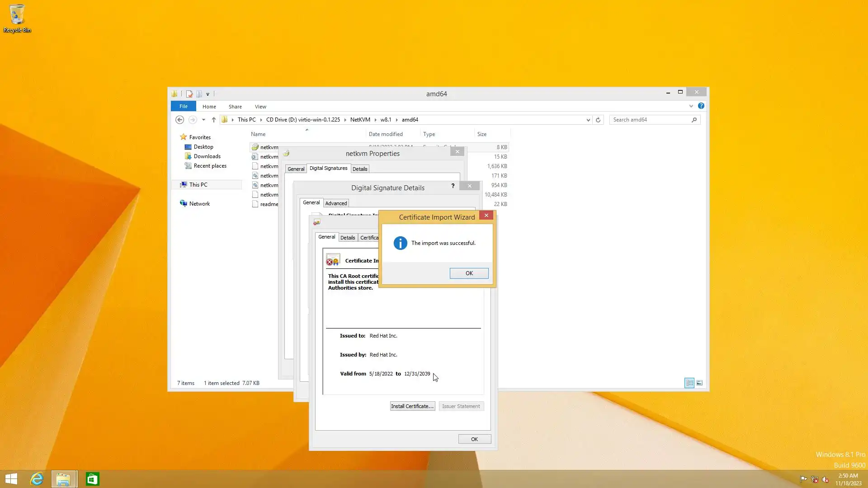Open the File menu tab
This screenshot has width=868, height=488.
click(x=183, y=106)
